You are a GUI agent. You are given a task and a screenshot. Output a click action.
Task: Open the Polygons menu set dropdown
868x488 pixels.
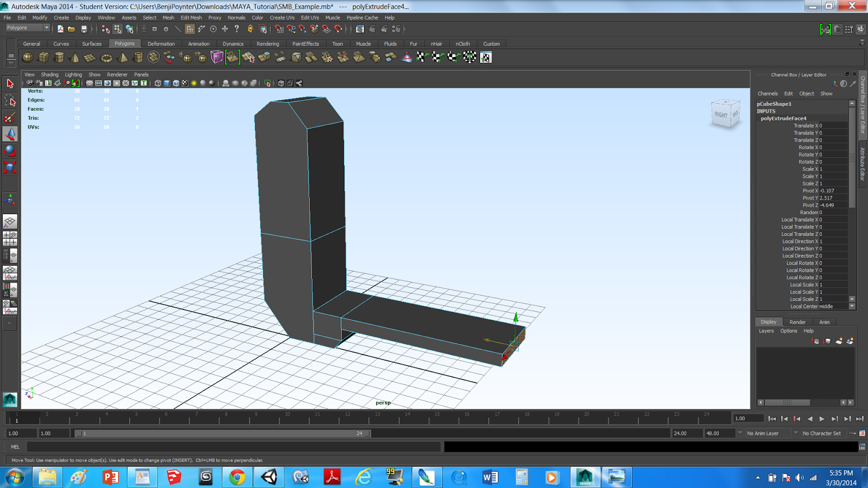tap(27, 28)
